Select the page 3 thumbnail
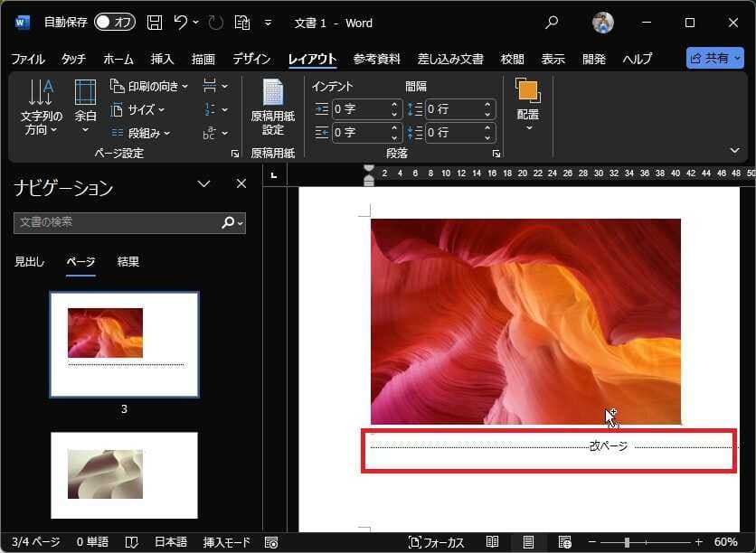This screenshot has height=553, width=756. 124,344
